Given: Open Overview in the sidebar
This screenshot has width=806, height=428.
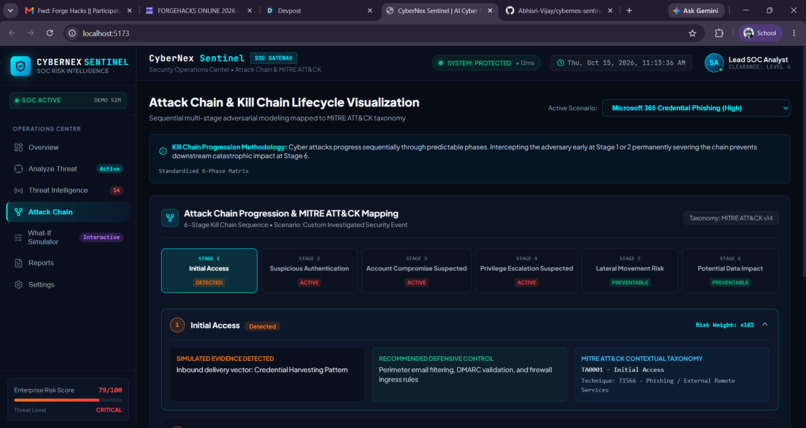Looking at the screenshot, I should click(x=67, y=147).
